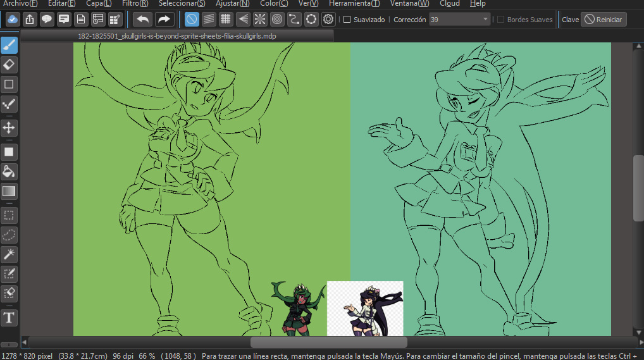Click the green Filia sprite reference

point(298,309)
